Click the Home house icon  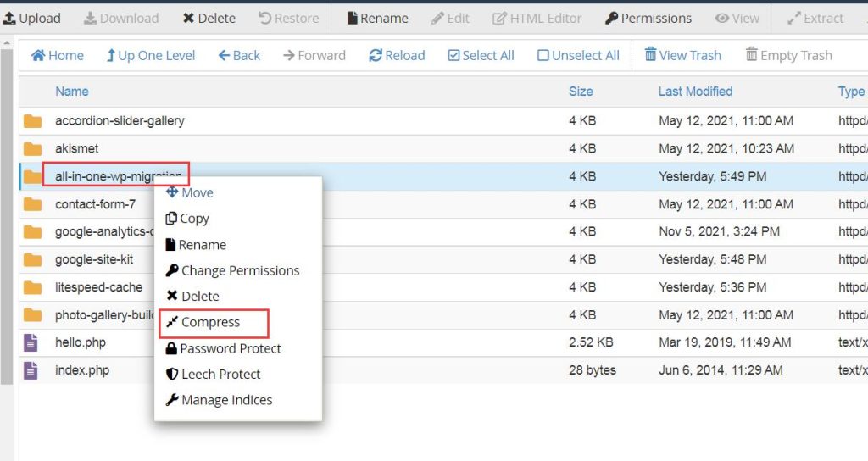coord(37,55)
